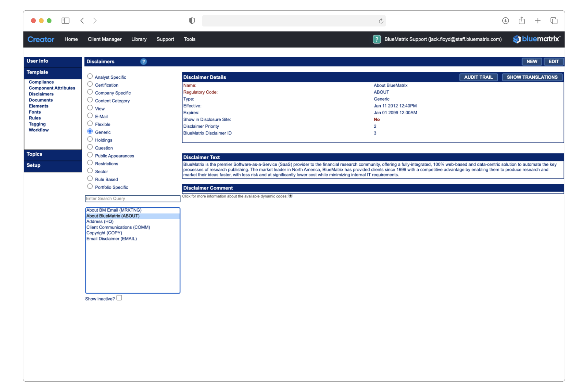Toggle the browser sidebar
588x392 pixels.
tap(66, 21)
